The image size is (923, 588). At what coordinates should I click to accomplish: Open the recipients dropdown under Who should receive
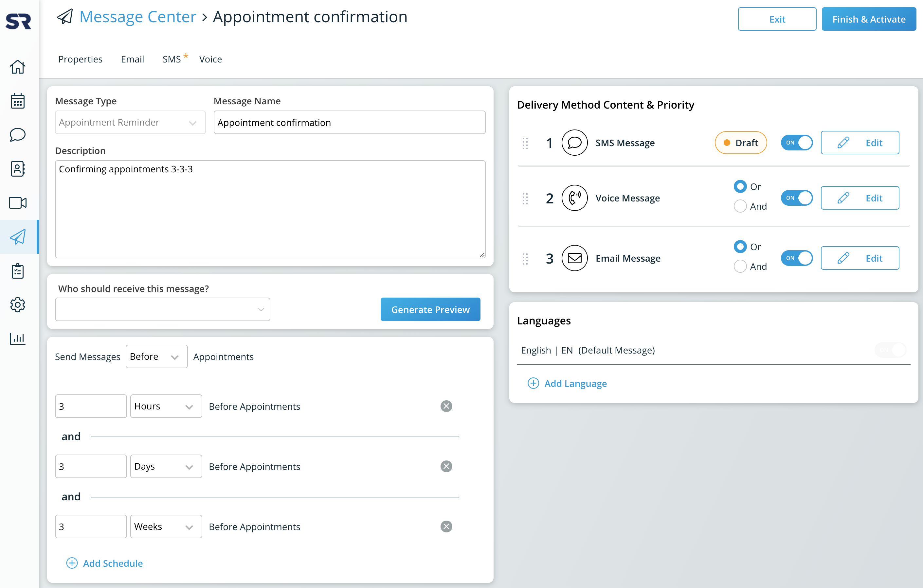tap(163, 309)
